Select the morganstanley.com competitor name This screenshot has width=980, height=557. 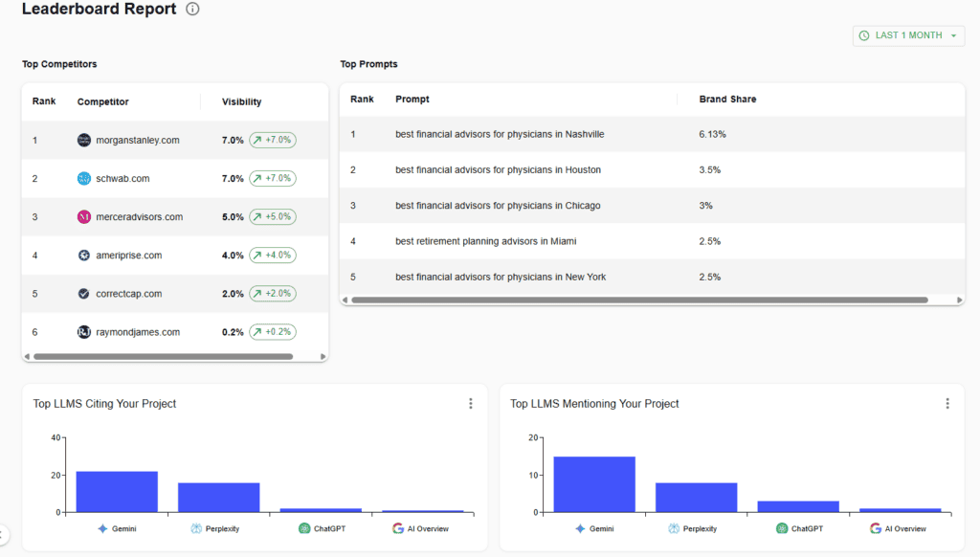(138, 140)
